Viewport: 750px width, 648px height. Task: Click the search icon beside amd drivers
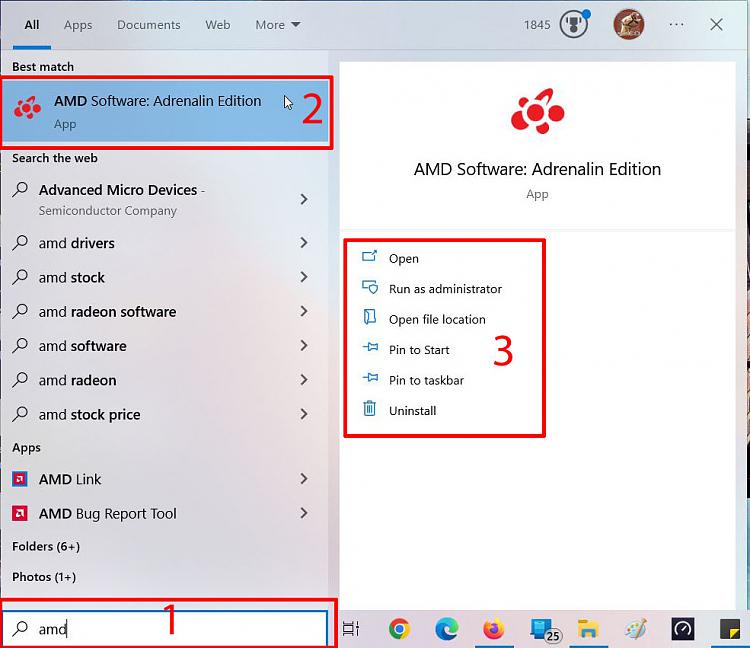[x=20, y=242]
